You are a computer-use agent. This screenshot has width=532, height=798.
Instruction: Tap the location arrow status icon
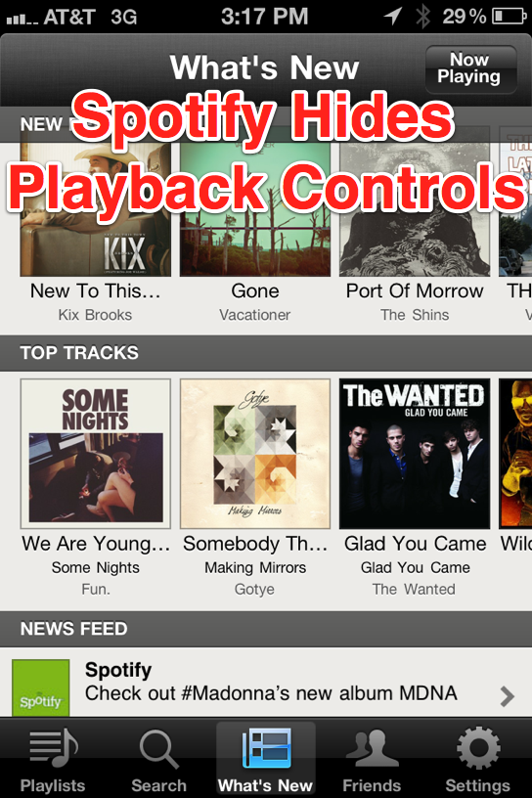point(393,16)
